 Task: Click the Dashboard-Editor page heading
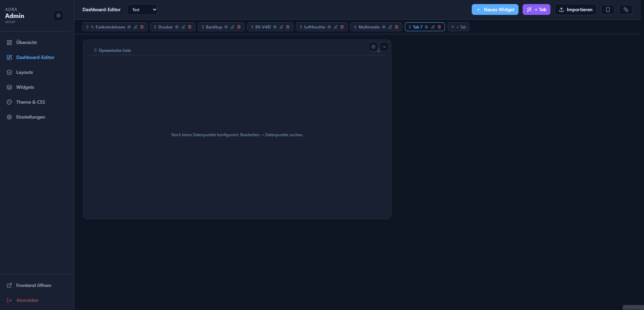click(101, 9)
